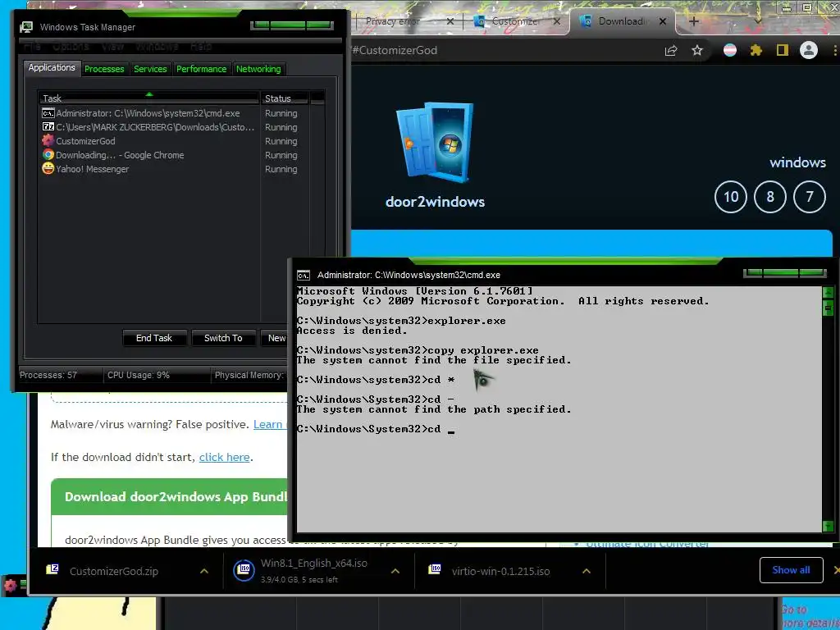The image size is (840, 630).
Task: Click Chrome share page icon
Action: pos(671,50)
